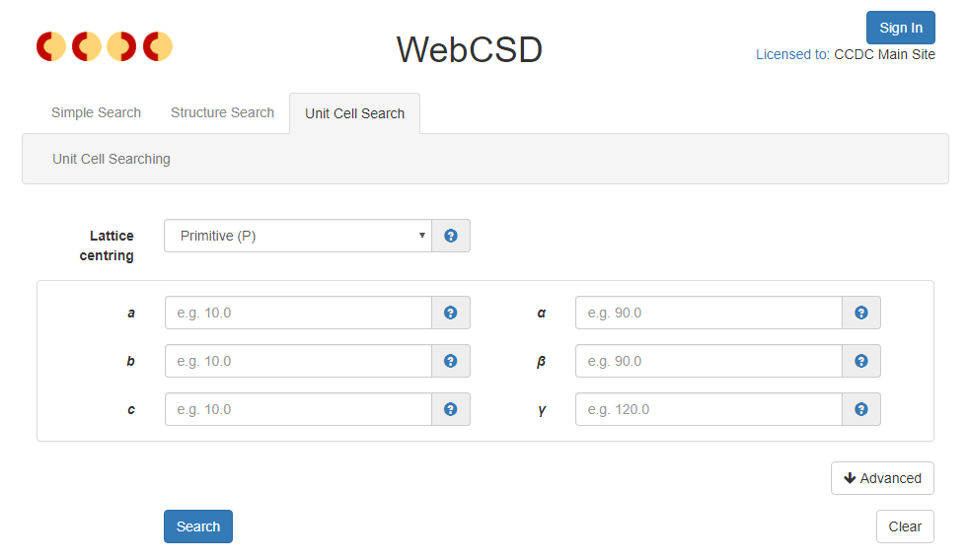
Task: Click help icon beside the c field
Action: pos(451,409)
